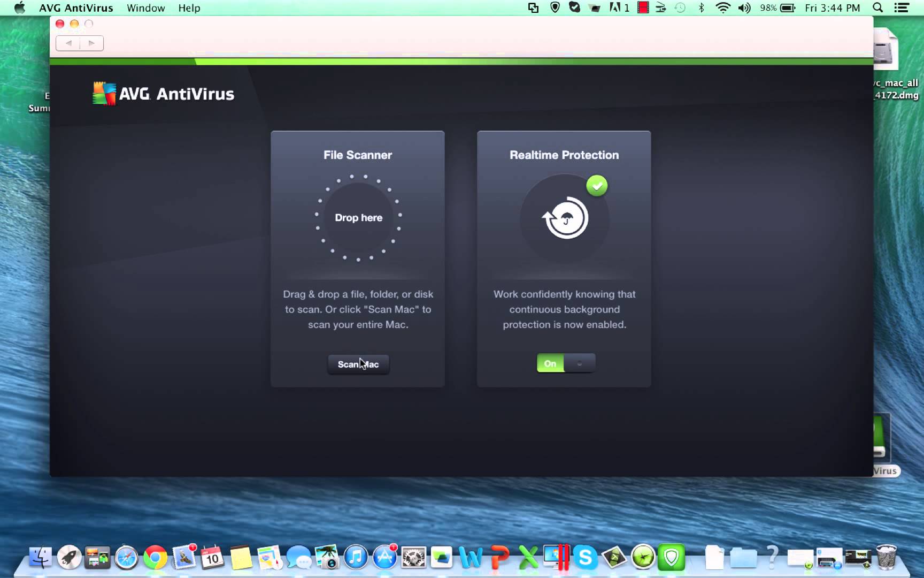Close the AVG AntiVirus window
This screenshot has width=924, height=578.
click(60, 24)
